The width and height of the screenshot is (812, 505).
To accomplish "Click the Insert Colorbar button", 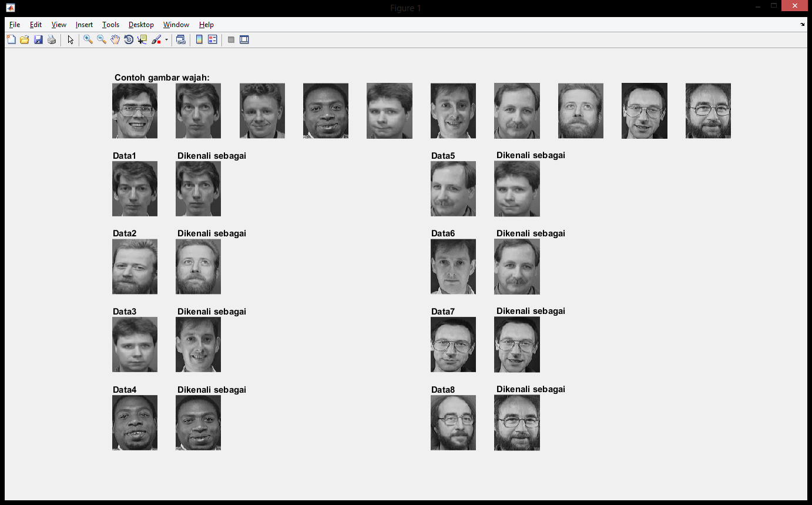I will tap(199, 40).
